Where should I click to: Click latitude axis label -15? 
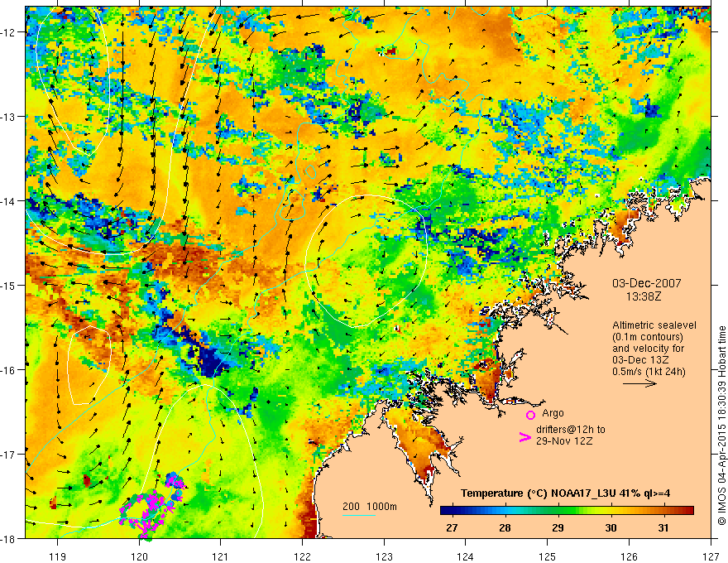[x=8, y=285]
